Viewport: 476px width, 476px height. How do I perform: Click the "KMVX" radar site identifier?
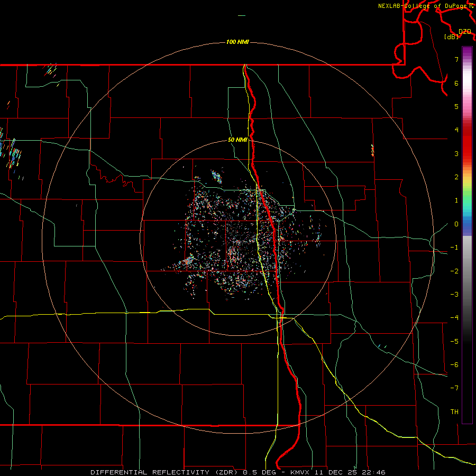301,472
